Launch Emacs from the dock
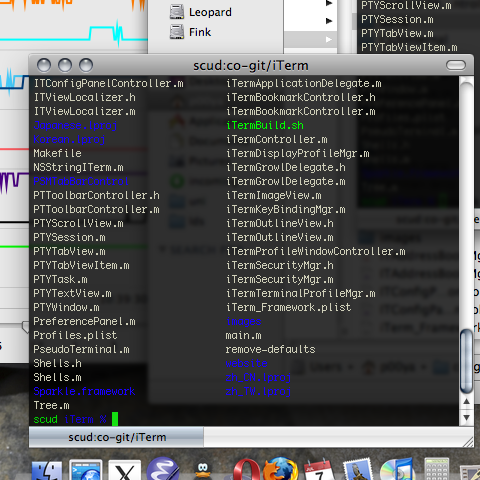 click(x=163, y=469)
